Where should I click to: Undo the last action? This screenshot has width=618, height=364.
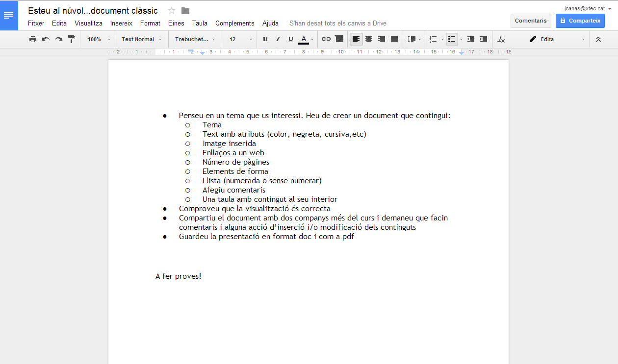[x=46, y=39]
